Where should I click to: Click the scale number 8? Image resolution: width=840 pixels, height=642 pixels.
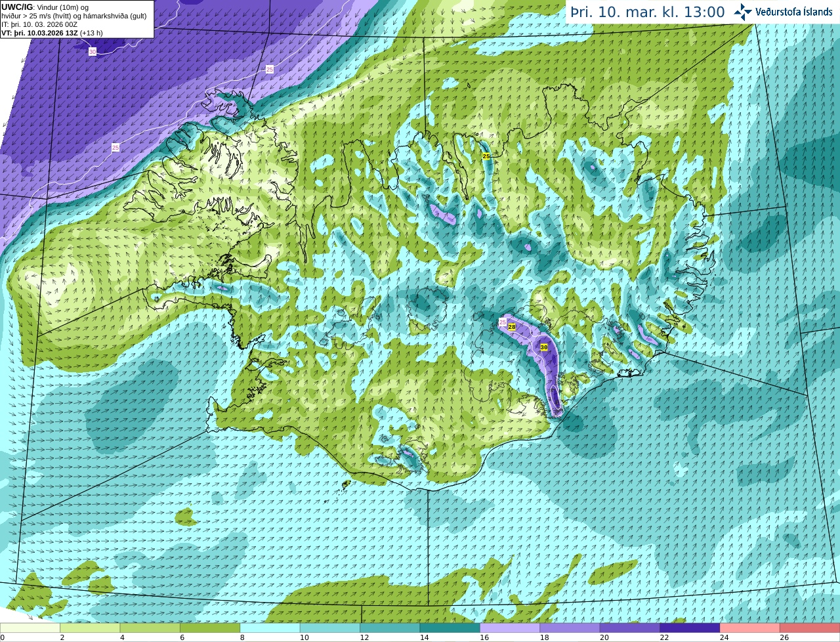242,637
